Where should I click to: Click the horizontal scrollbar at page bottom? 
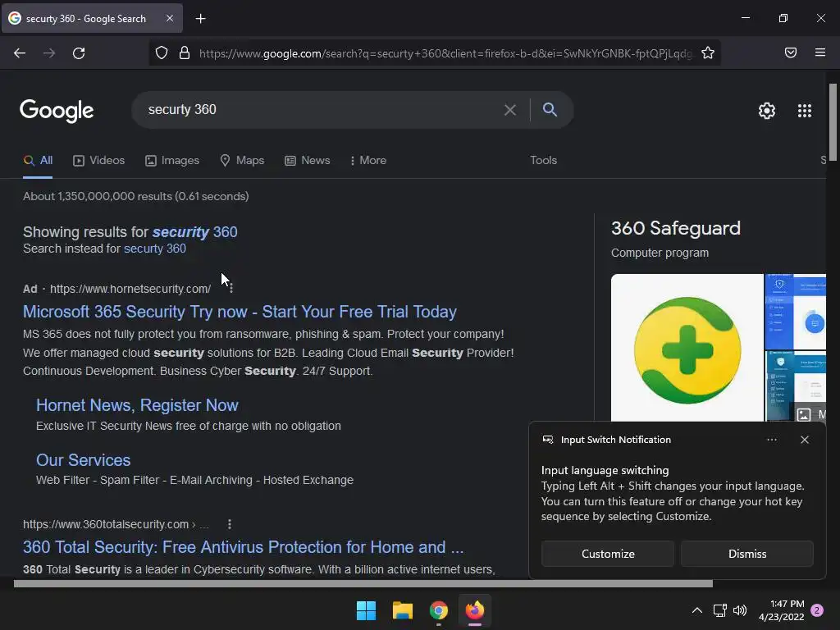point(363,583)
